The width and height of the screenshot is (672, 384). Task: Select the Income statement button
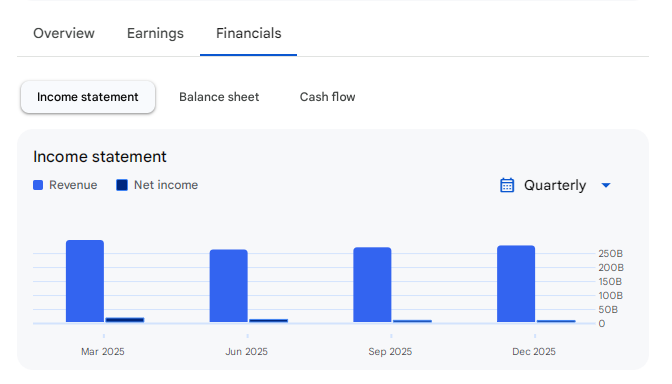88,97
